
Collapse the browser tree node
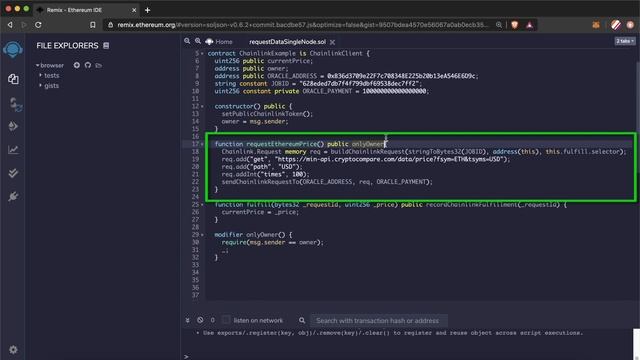click(38, 65)
